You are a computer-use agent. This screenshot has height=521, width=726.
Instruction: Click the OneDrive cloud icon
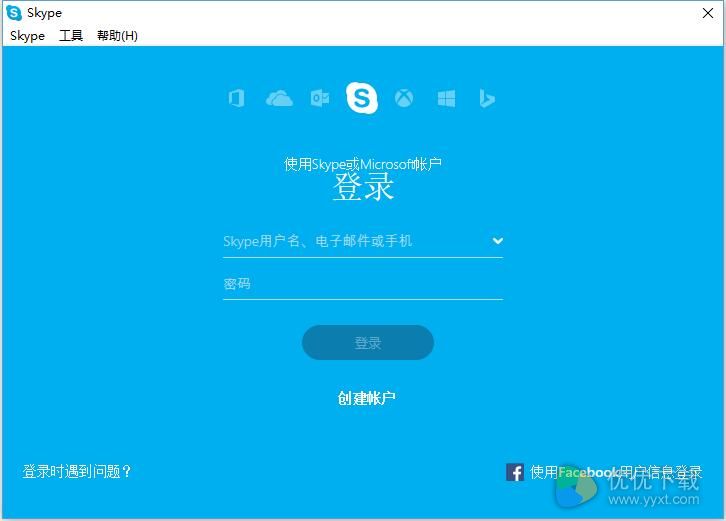pos(279,98)
